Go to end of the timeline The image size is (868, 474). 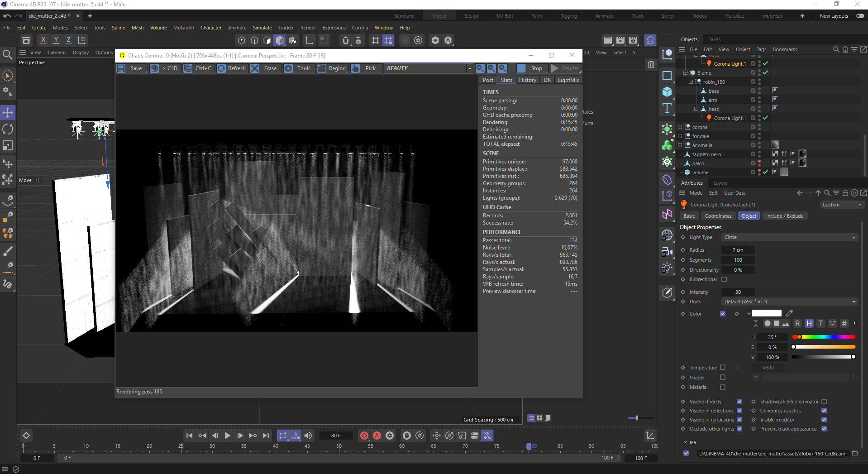(266, 436)
